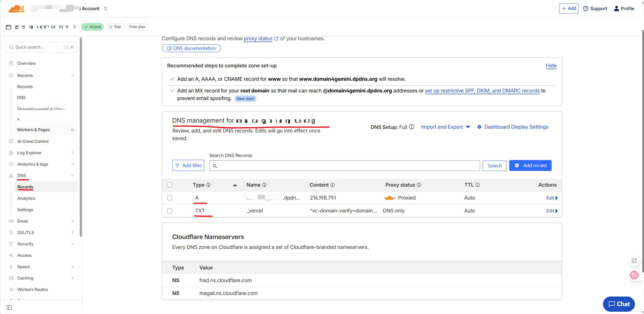Open the Chat support widget
Image resolution: width=644 pixels, height=314 pixels.
point(619,304)
